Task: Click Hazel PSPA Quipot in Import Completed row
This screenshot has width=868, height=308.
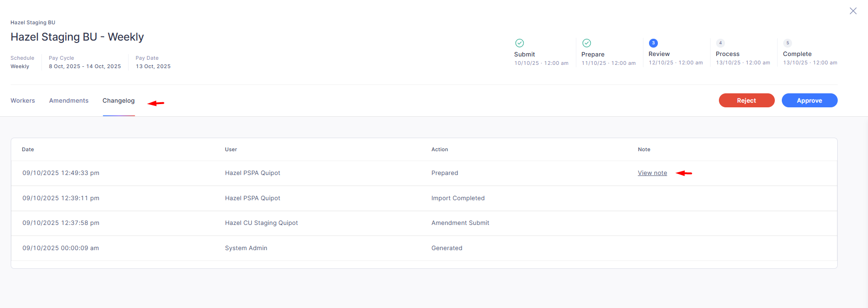Action: [253, 198]
